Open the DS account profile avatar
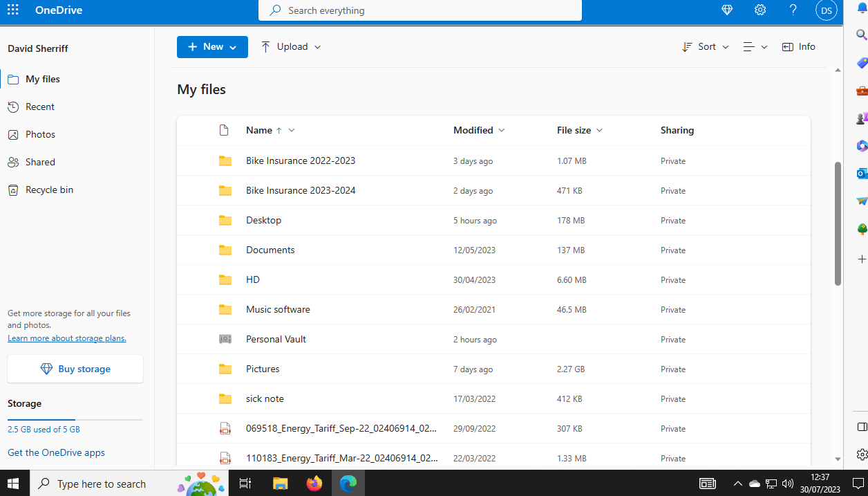The width and height of the screenshot is (868, 496). (827, 10)
